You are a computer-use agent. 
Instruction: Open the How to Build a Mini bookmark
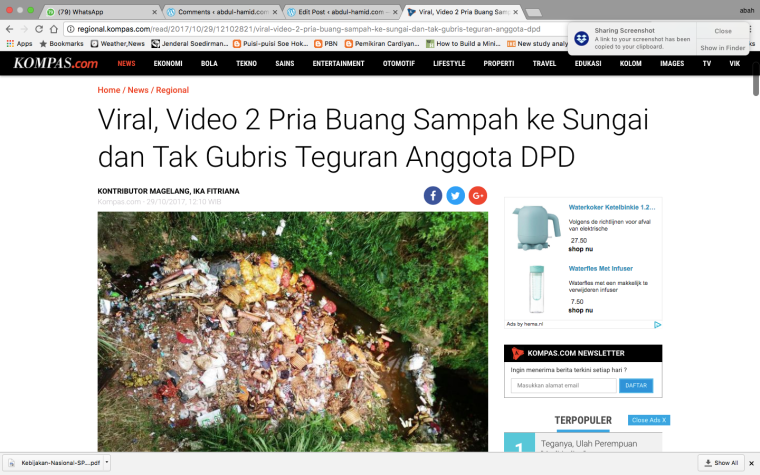coord(463,44)
